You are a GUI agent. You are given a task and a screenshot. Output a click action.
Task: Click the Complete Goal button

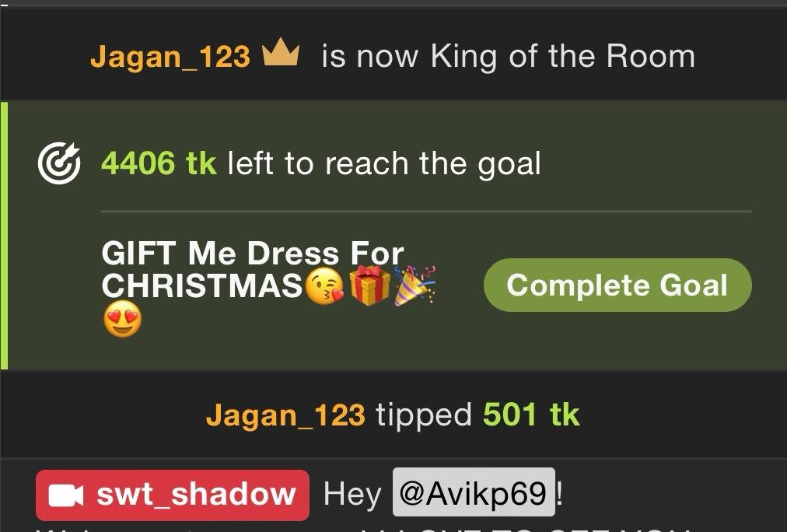(617, 285)
